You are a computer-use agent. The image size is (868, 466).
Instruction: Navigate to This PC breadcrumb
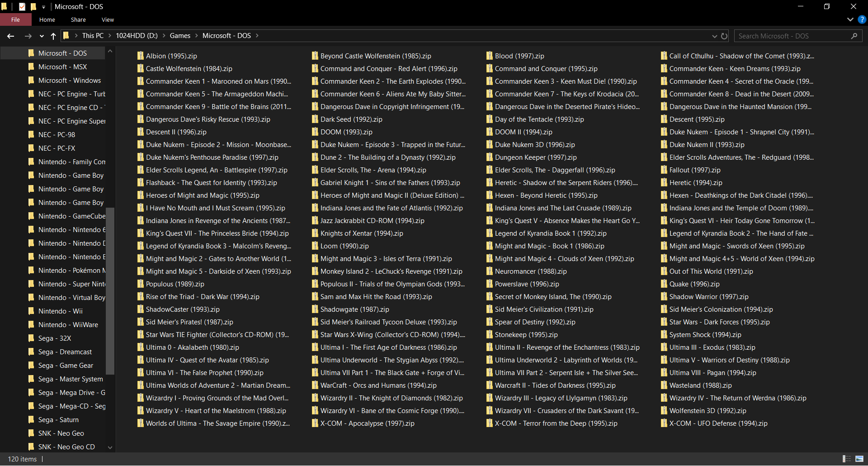(93, 36)
